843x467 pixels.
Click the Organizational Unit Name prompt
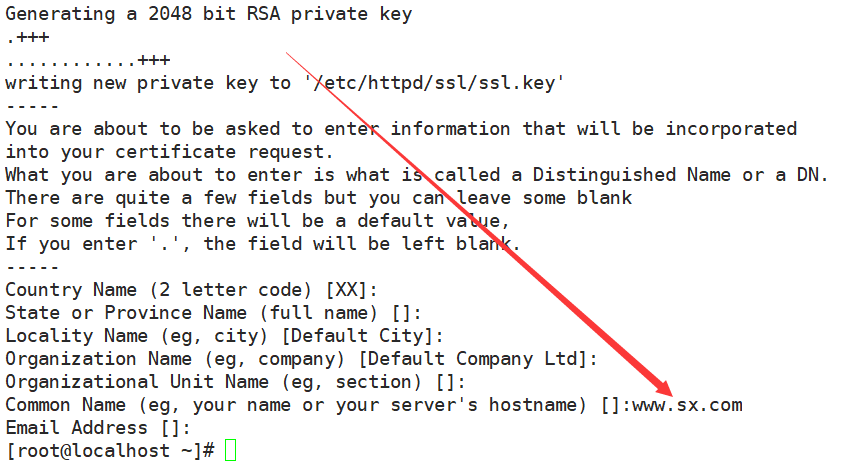click(x=235, y=382)
